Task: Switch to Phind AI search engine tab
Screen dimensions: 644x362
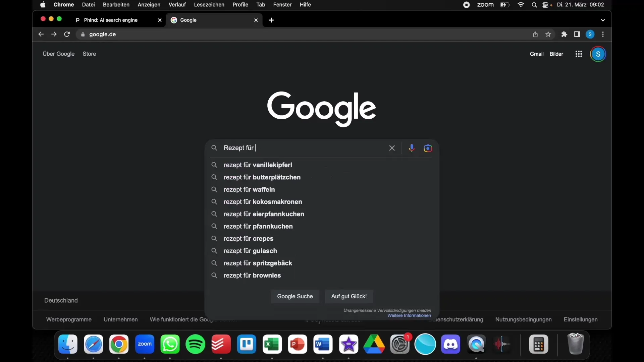Action: 111,20
